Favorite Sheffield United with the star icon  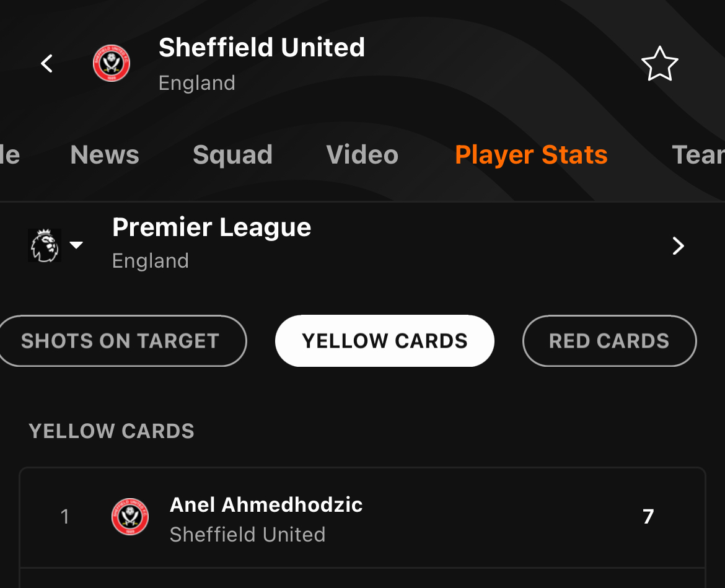click(659, 64)
